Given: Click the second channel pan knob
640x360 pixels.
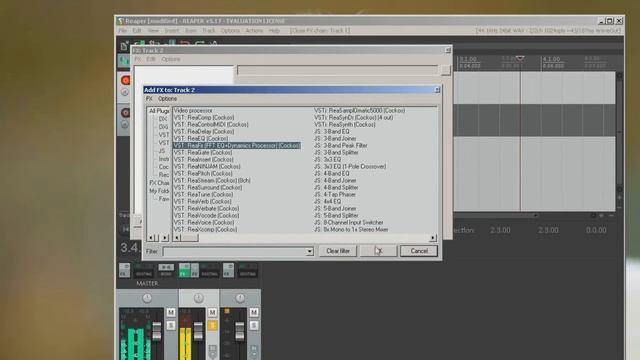Looking at the screenshot, I should (198, 298).
